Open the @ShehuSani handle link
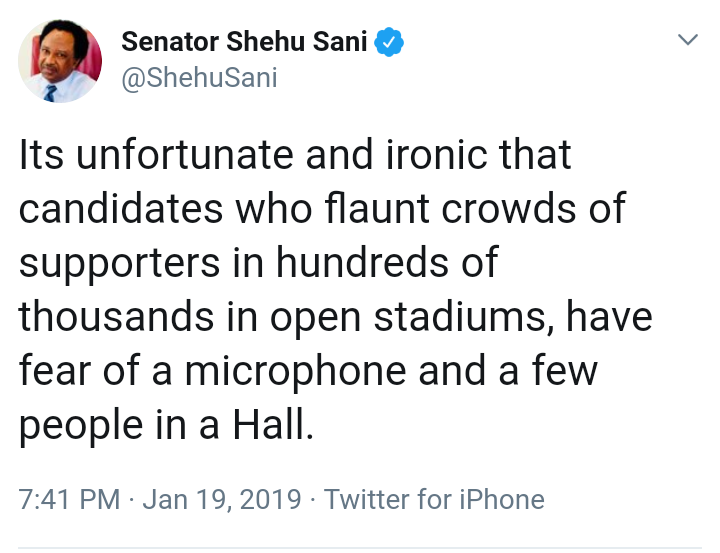The image size is (720, 553). (x=198, y=79)
